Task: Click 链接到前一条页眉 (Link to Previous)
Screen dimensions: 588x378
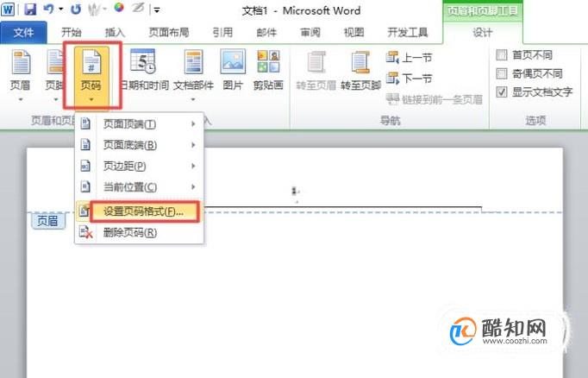Action: (435, 99)
